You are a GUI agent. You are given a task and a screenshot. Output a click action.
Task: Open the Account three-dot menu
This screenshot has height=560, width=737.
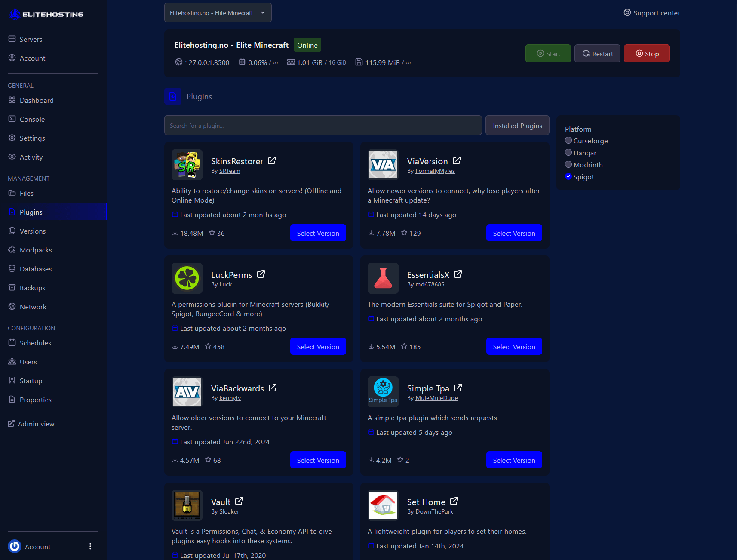coord(90,546)
